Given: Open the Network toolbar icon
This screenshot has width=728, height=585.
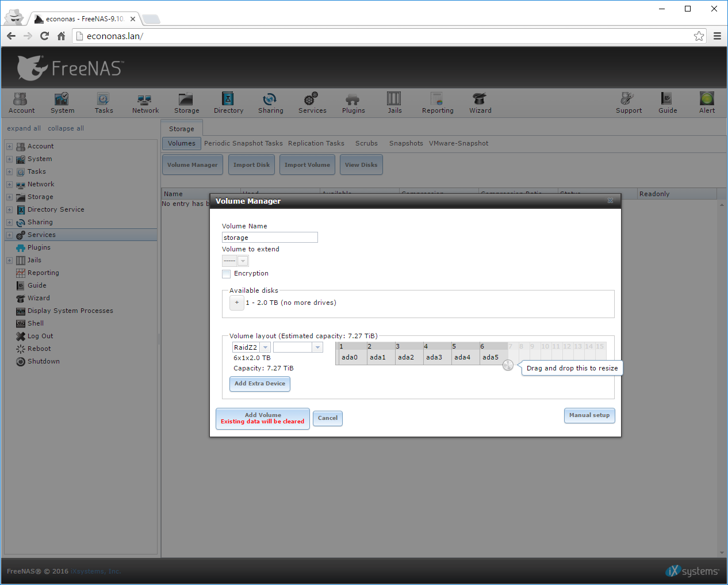Looking at the screenshot, I should (x=145, y=103).
